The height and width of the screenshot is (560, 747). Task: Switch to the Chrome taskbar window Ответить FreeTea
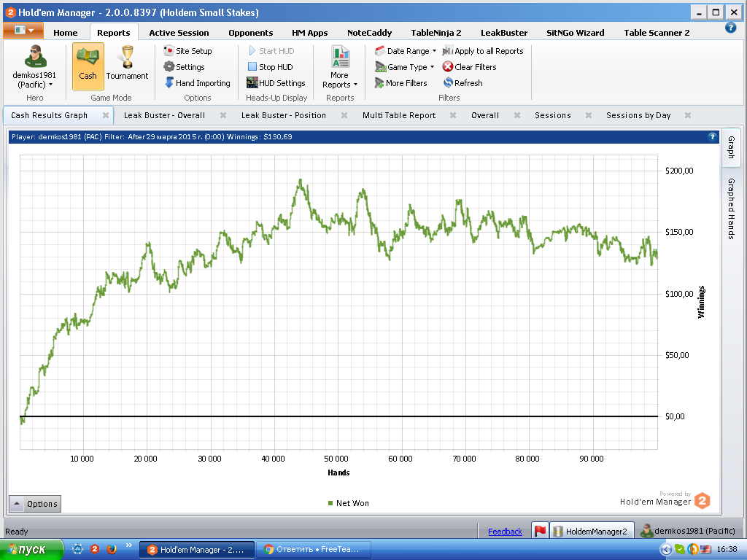click(314, 550)
